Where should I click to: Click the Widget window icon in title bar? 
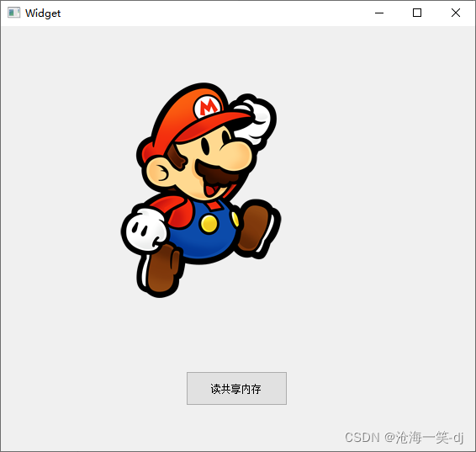point(13,13)
